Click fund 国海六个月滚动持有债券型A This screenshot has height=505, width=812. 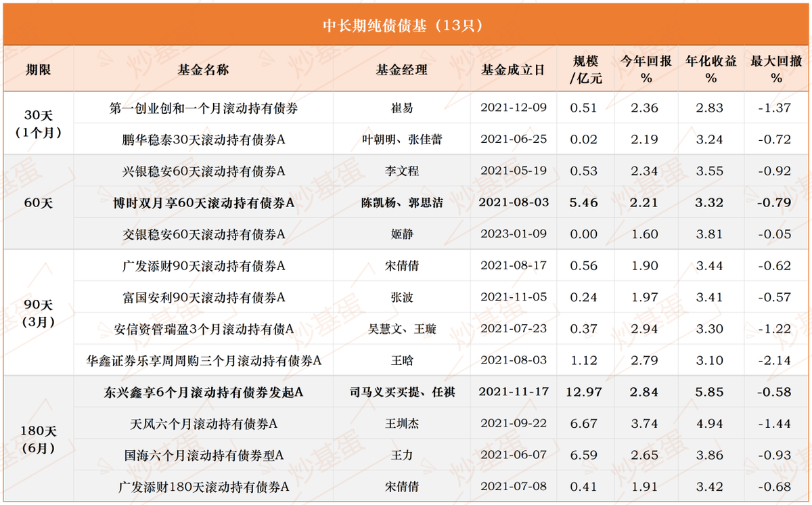203,456
